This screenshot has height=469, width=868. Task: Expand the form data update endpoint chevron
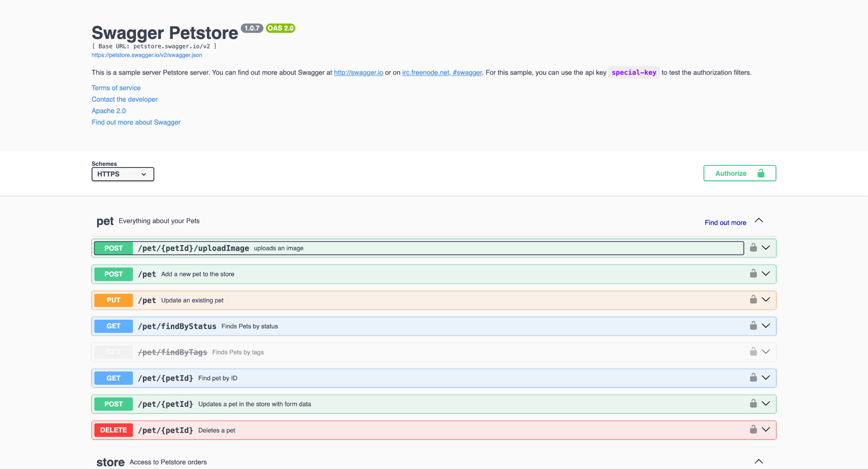coord(766,404)
